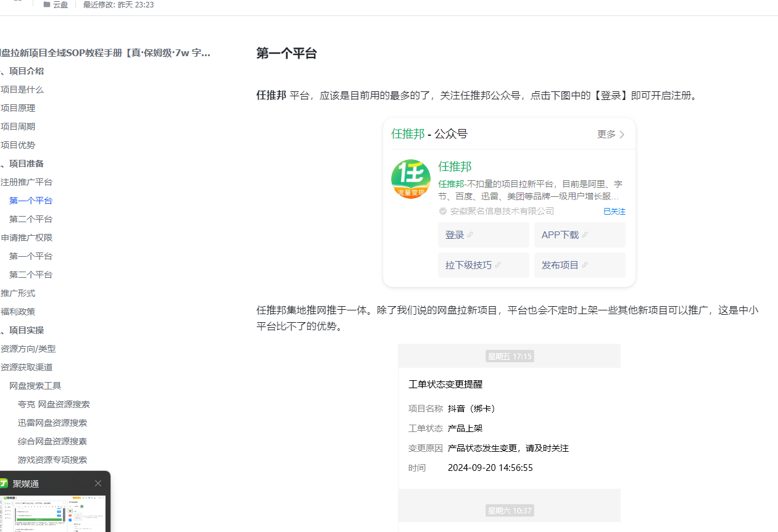778x532 pixels.
Task: Click link icon next to 拉下级技巧
Action: click(x=499, y=265)
